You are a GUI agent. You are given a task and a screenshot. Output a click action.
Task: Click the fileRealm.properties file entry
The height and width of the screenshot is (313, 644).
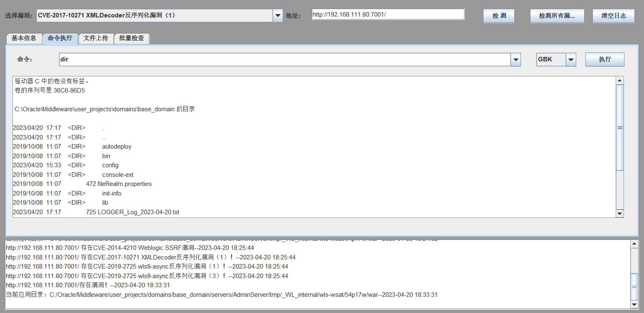(x=124, y=184)
